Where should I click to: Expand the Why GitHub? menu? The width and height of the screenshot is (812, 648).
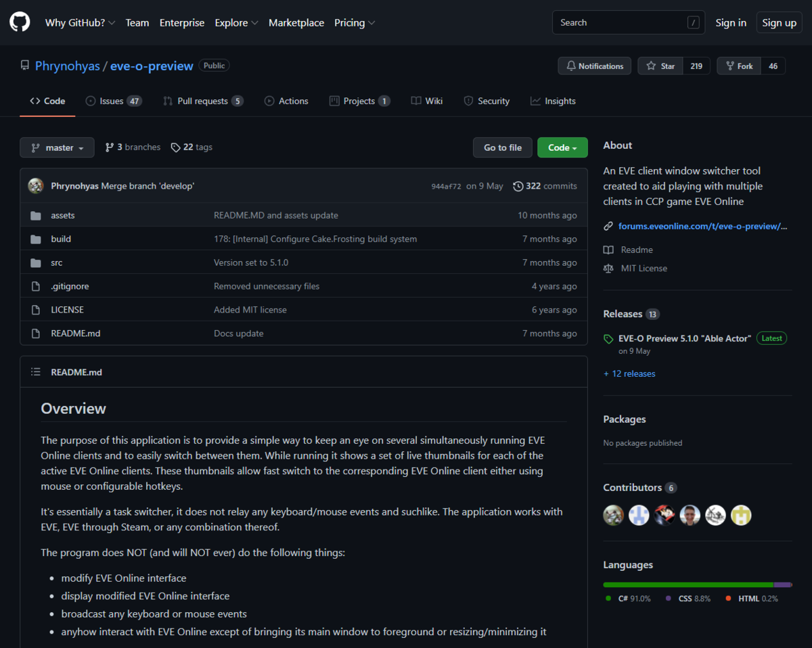click(80, 22)
